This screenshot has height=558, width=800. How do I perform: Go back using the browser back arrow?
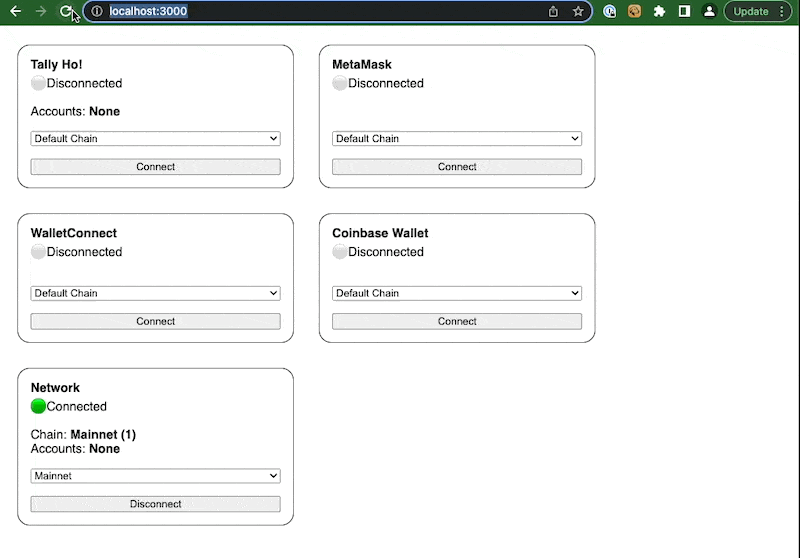point(15,11)
